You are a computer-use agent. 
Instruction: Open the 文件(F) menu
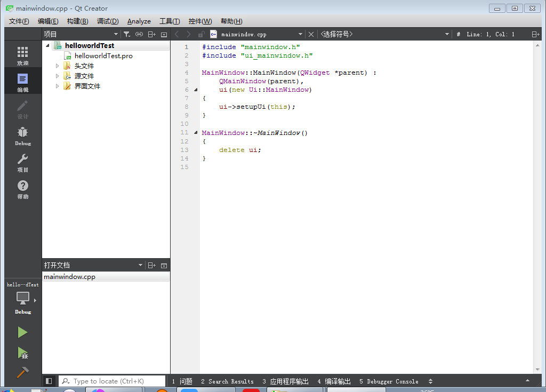point(19,21)
